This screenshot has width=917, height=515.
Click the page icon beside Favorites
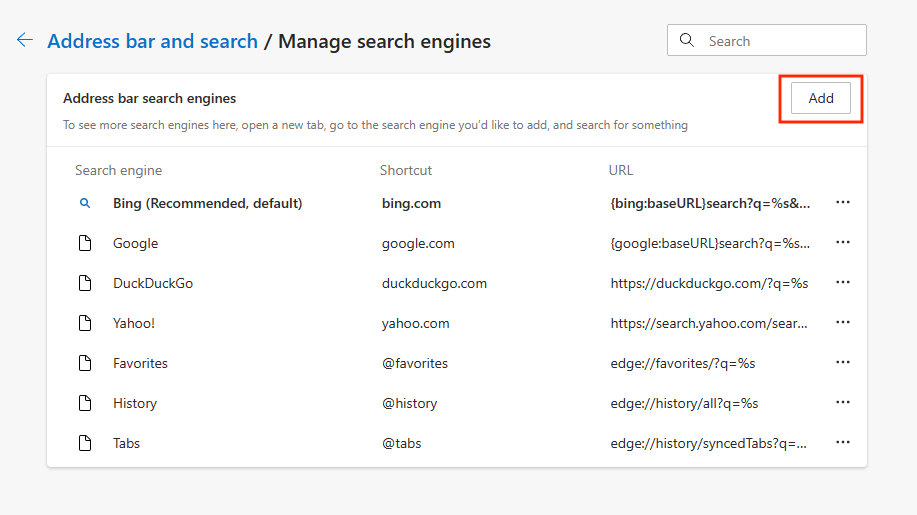(x=85, y=363)
